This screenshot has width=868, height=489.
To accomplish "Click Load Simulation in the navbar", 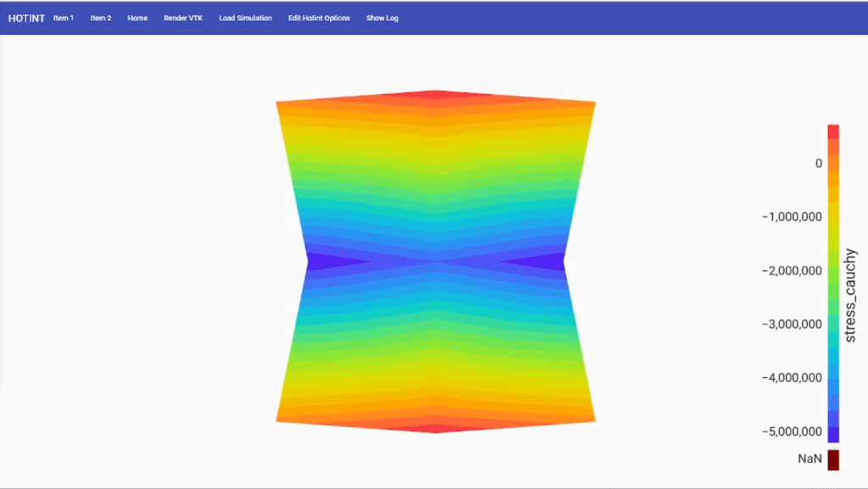I will (x=245, y=17).
